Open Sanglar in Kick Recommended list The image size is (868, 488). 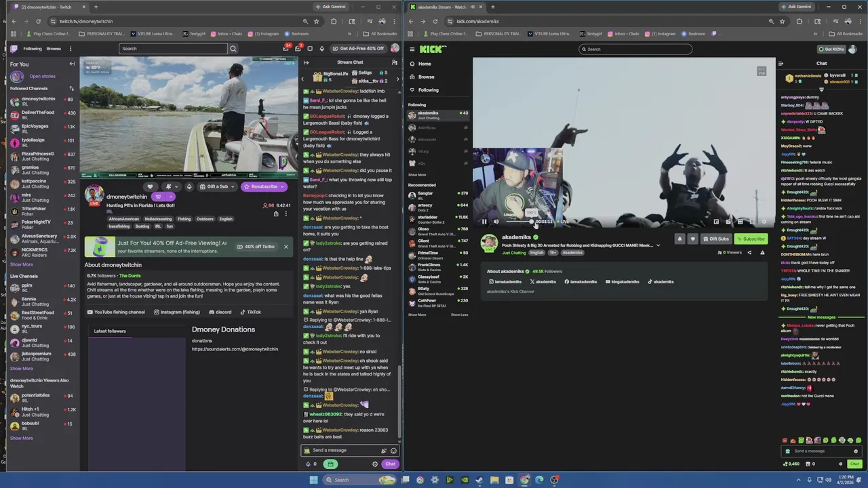pos(438,195)
